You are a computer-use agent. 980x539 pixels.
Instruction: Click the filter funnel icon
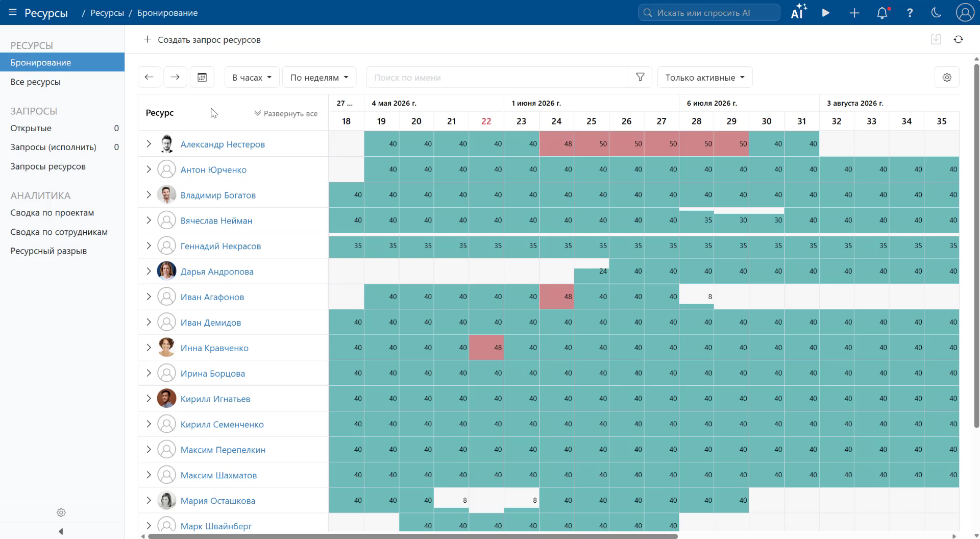click(x=640, y=78)
